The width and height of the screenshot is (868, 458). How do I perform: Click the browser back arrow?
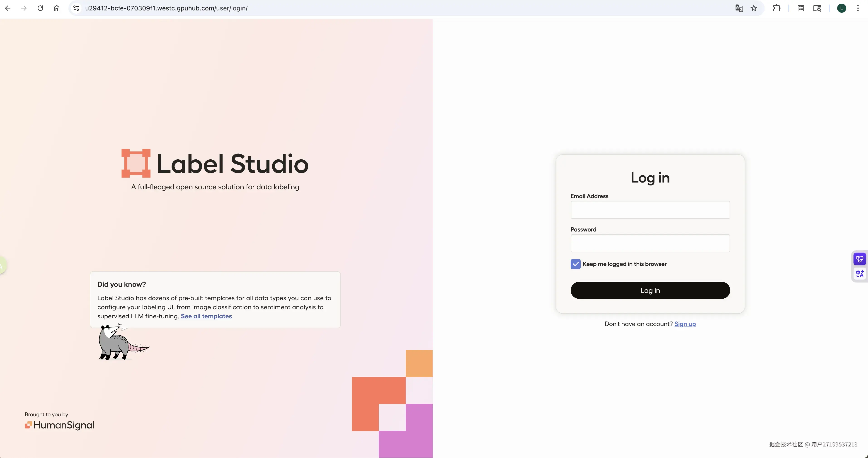pyautogui.click(x=8, y=8)
